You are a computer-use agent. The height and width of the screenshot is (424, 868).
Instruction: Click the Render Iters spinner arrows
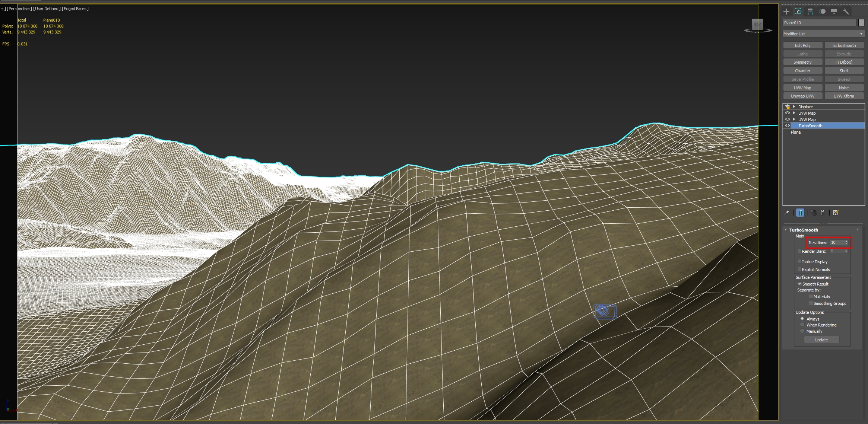[x=846, y=251]
